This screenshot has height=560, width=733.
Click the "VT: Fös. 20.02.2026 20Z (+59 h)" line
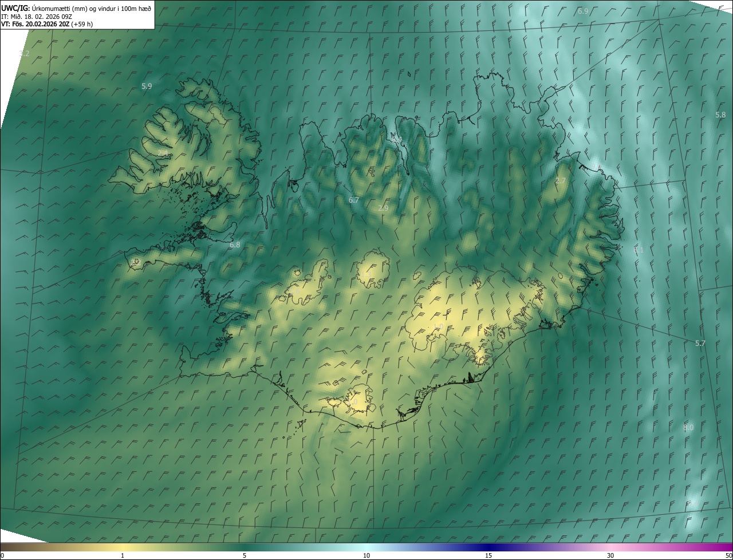(x=47, y=24)
